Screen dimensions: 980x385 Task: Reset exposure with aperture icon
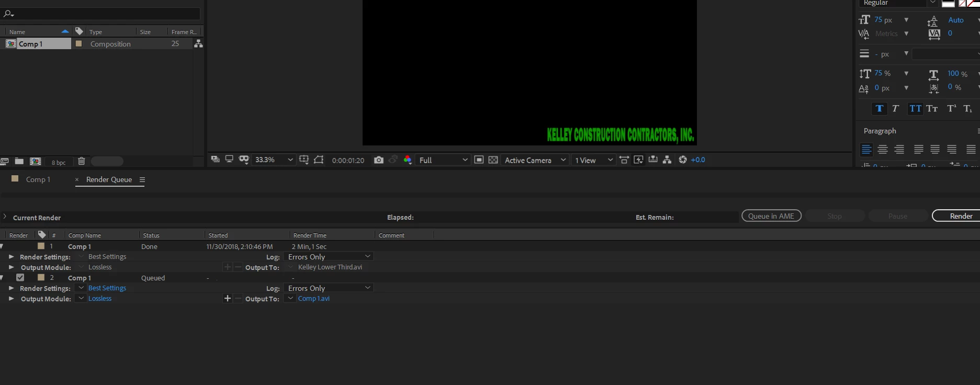click(x=683, y=160)
